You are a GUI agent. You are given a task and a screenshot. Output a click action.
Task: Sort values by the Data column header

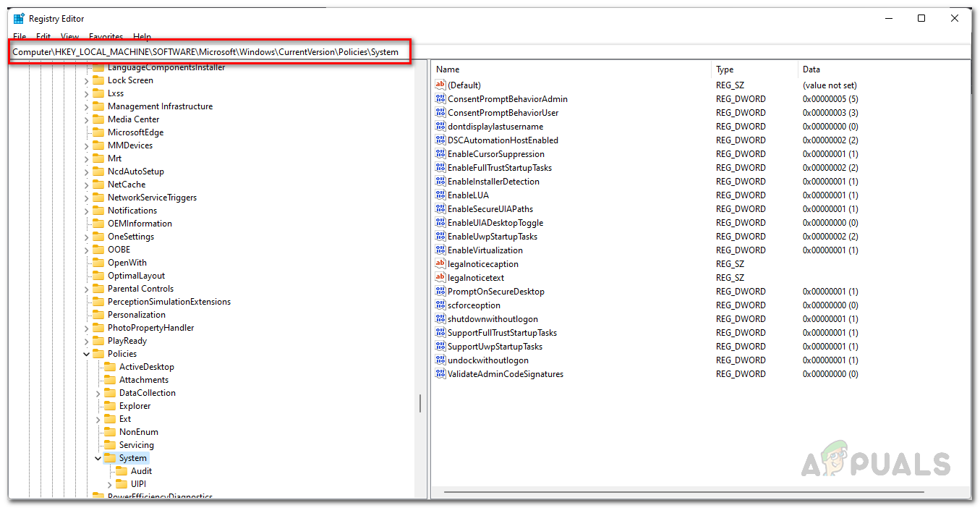coord(882,69)
